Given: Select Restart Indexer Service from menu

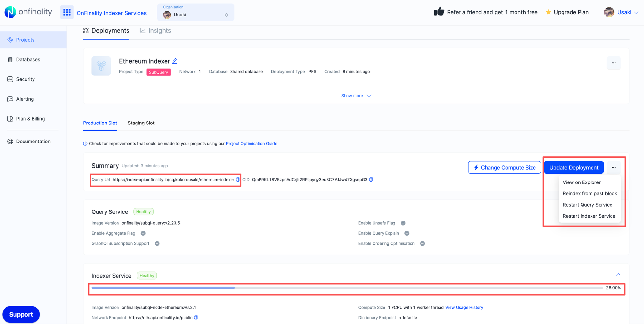Looking at the screenshot, I should point(589,216).
